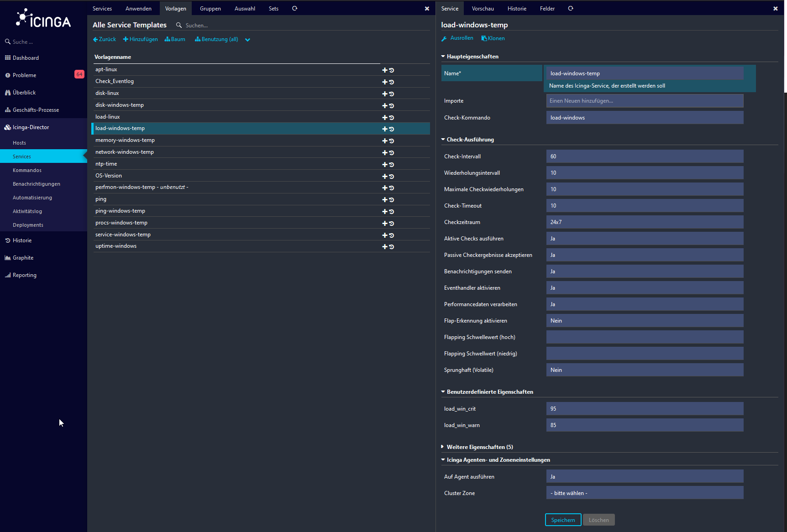Open Passive Checkergebnisse akzeptieren dropdown
This screenshot has height=532, width=787.
point(645,255)
